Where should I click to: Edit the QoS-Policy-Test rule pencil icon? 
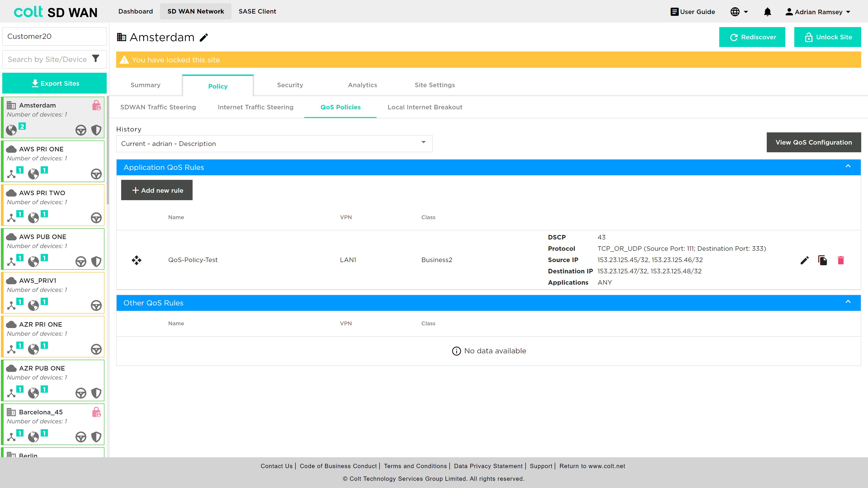(804, 260)
